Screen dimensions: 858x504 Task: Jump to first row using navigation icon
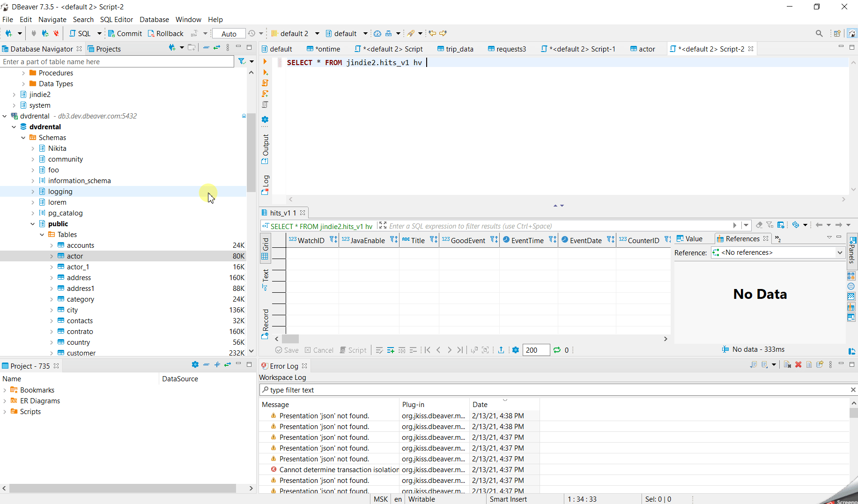click(x=427, y=350)
